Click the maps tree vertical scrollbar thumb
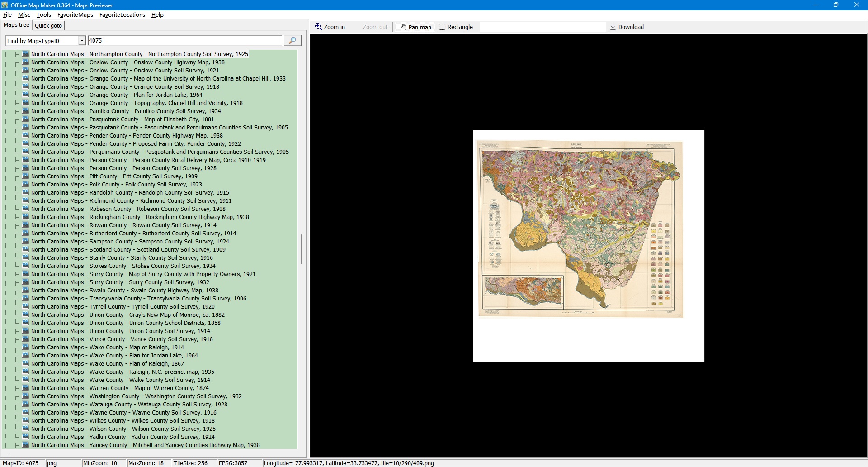The width and height of the screenshot is (868, 467). (x=301, y=249)
